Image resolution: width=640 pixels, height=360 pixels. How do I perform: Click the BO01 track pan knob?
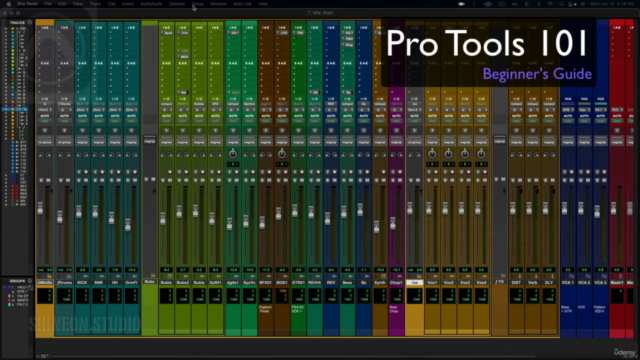[282, 154]
